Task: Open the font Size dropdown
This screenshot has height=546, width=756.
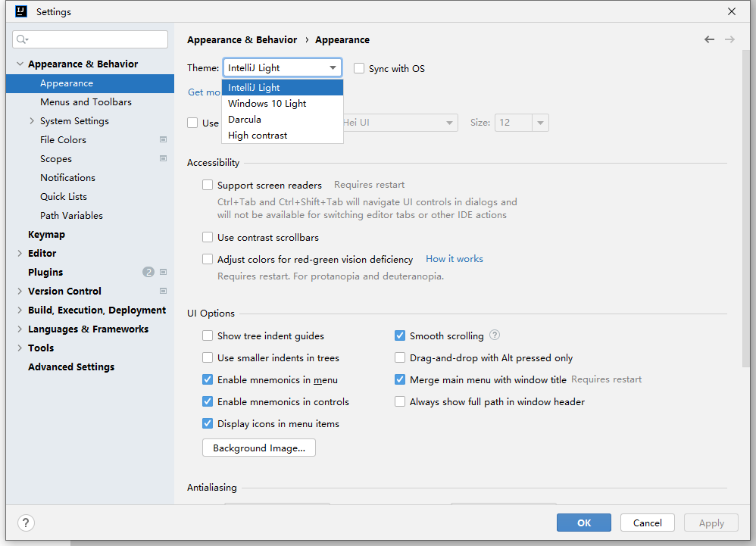Action: tap(540, 123)
